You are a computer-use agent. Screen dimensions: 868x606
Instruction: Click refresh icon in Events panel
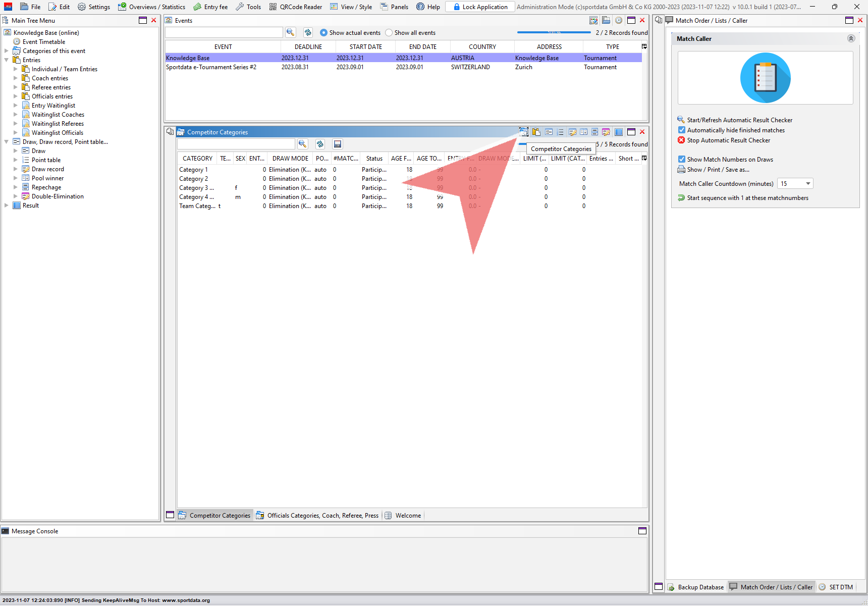(308, 32)
